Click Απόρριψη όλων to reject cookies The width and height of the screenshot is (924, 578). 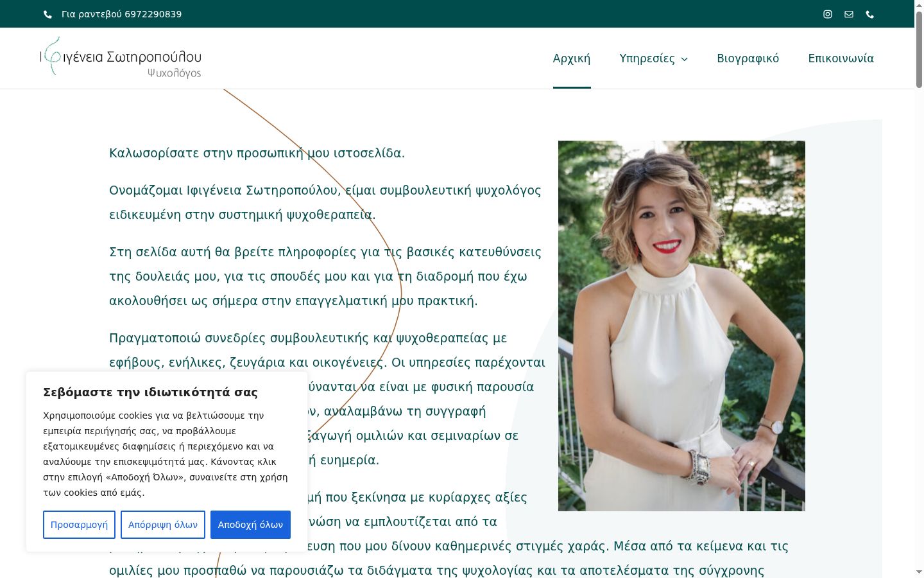[163, 525]
